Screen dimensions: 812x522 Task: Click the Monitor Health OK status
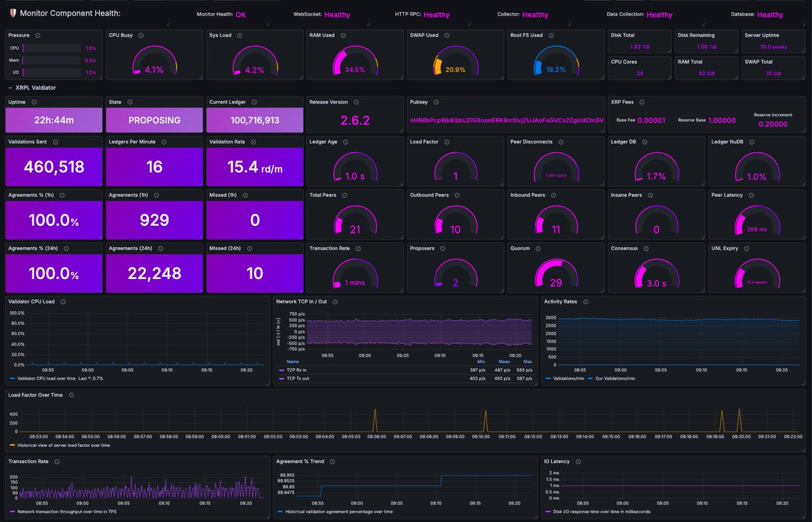pos(241,14)
